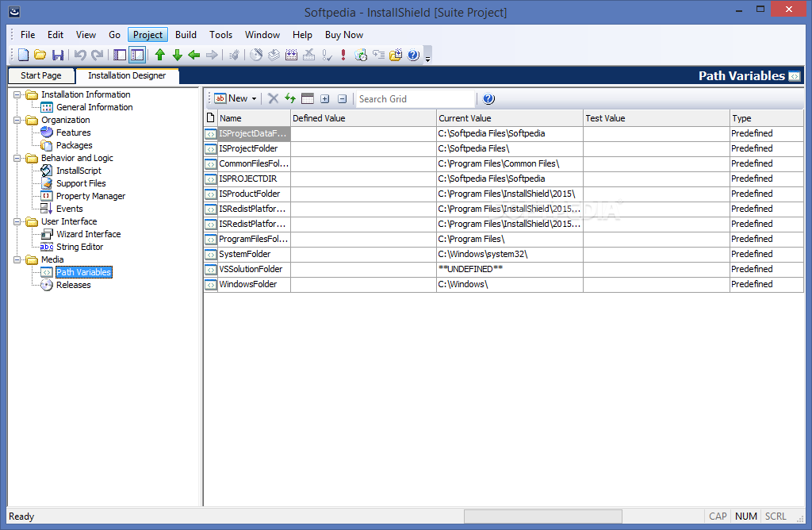Select the Packages tree item
The image size is (812, 530).
74,145
